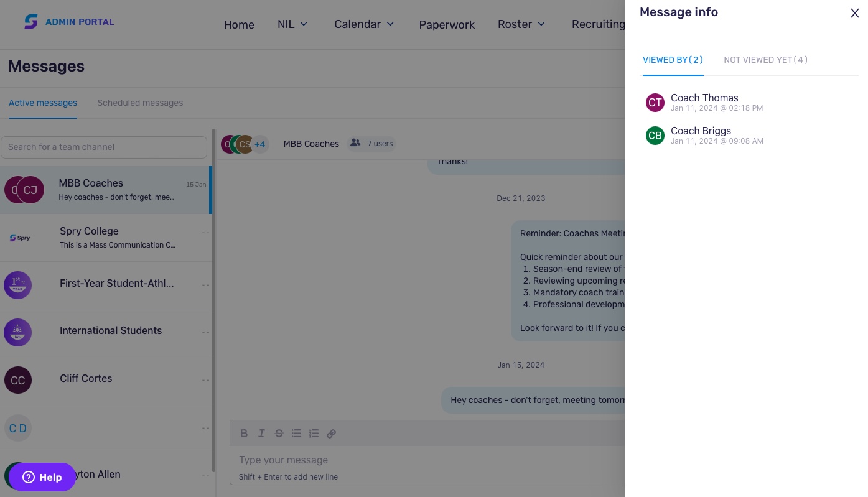Expand the Roster dropdown menu
Screen dimensions: 868x497
521,24
